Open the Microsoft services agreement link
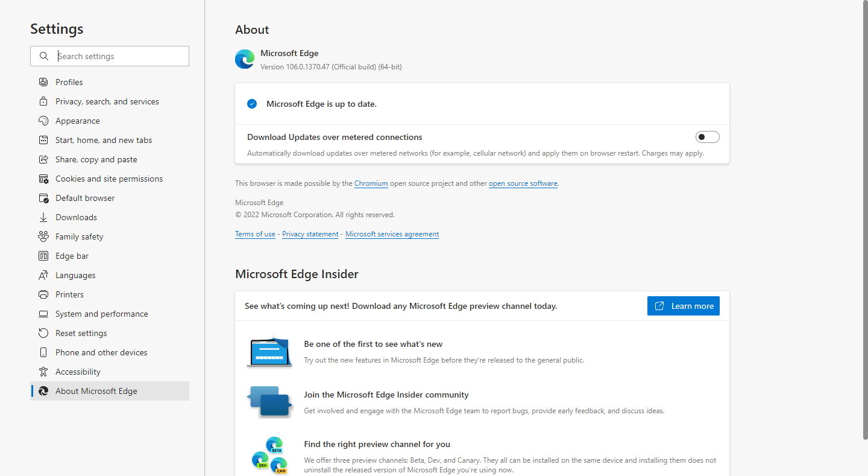This screenshot has height=476, width=868. point(392,233)
